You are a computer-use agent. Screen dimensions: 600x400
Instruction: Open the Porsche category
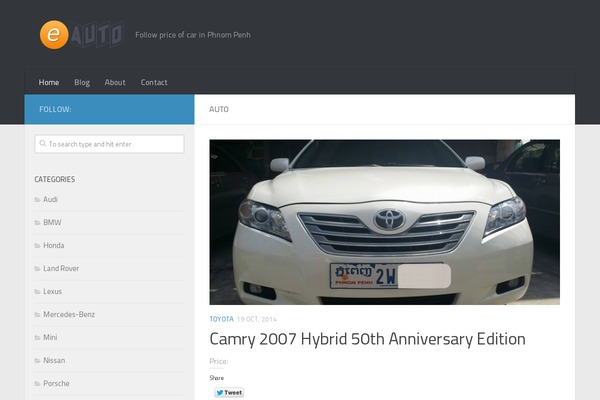tap(56, 383)
